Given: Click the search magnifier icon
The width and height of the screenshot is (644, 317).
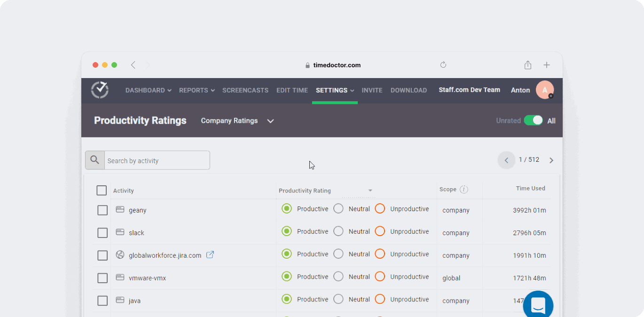Looking at the screenshot, I should [95, 160].
